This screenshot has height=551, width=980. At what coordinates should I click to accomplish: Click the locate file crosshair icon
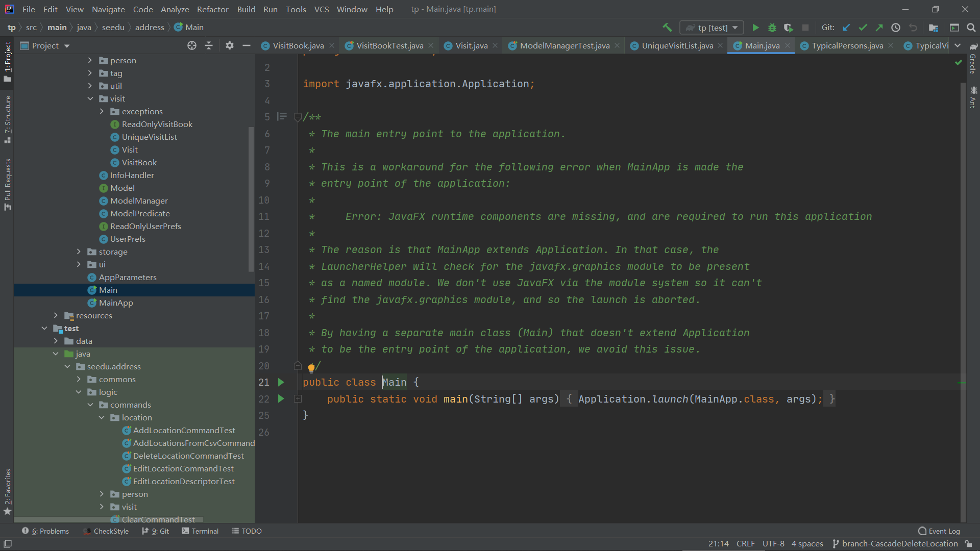coord(192,45)
